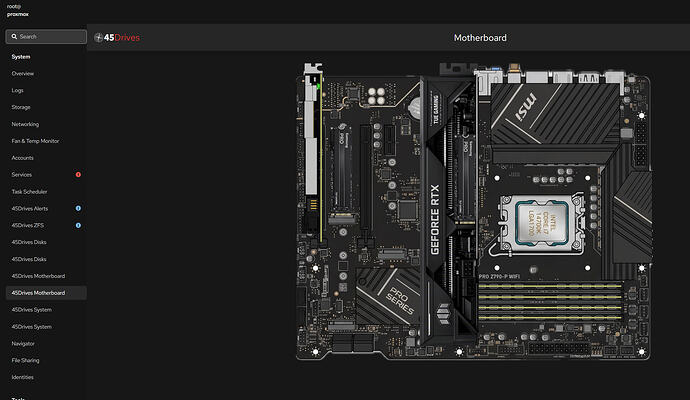Open Task Scheduler
Screen dimensions: 690x400
click(x=29, y=192)
